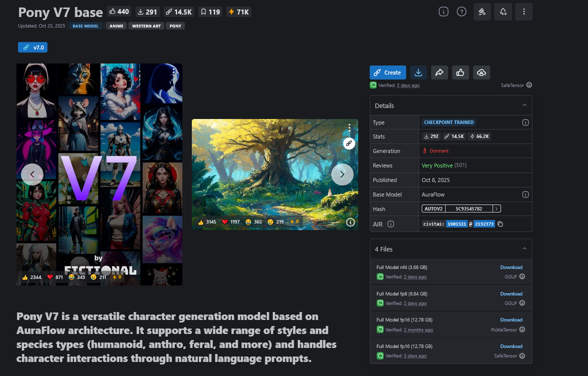588x376 pixels.
Task: Open three-dot menu on tree image
Action: click(349, 127)
